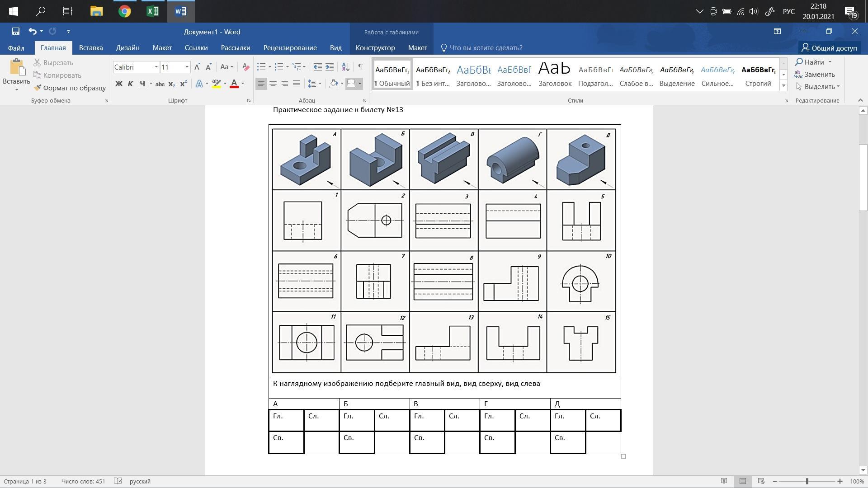The image size is (868, 488).
Task: Toggle paragraph marks (¶) visibility
Action: click(x=360, y=67)
